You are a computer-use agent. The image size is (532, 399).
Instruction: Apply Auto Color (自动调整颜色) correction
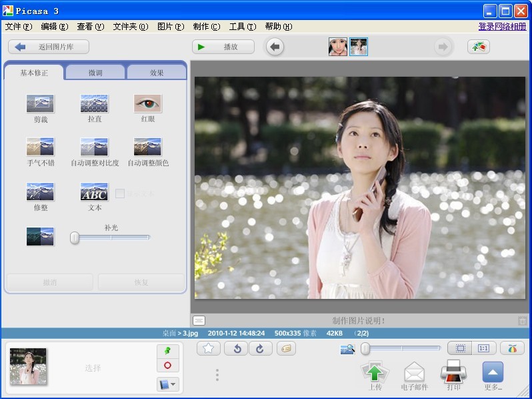coord(147,147)
